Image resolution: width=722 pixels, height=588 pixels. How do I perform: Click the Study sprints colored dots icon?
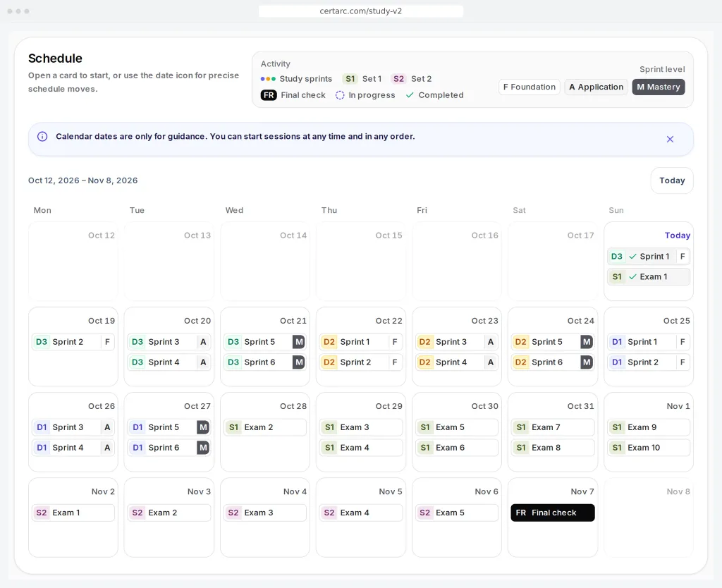point(268,79)
